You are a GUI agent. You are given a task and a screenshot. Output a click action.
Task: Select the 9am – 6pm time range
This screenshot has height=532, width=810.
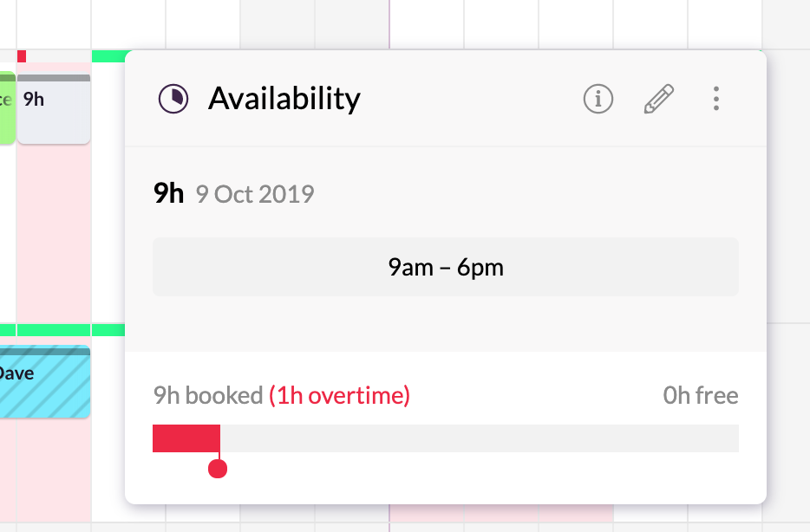(445, 267)
